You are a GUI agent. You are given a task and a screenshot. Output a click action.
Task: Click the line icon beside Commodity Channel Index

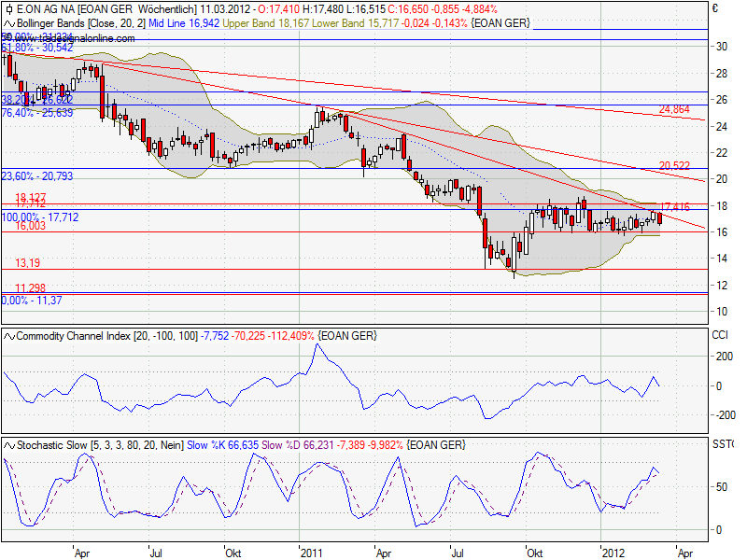coord(9,336)
